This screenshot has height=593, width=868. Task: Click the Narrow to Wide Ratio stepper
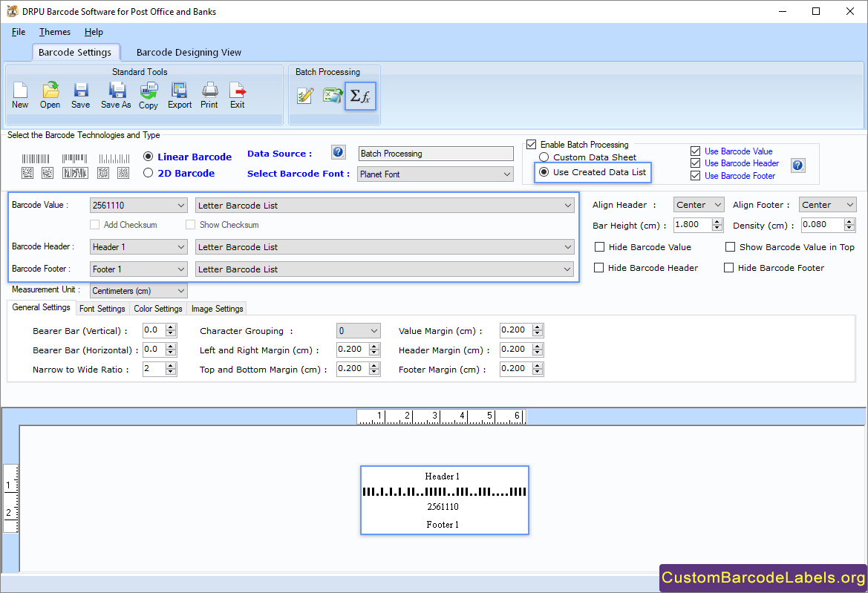[171, 369]
